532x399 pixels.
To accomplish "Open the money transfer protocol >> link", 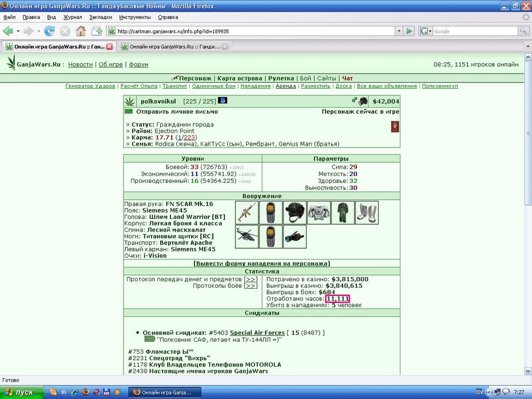I will click(x=251, y=280).
